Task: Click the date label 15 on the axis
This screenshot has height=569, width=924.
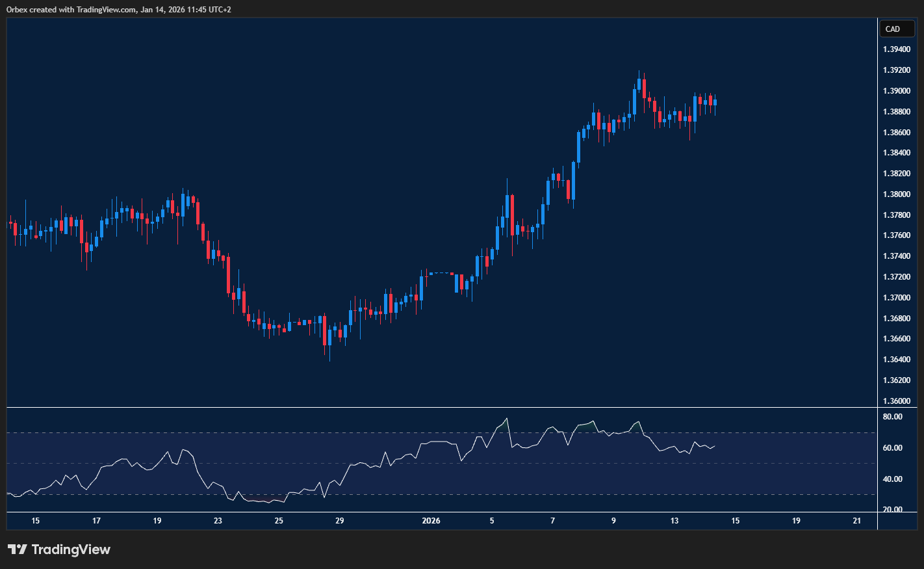Action: point(36,521)
